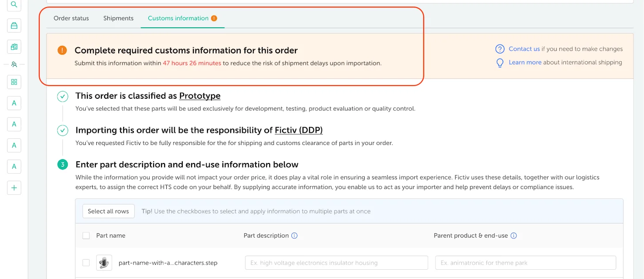Toggle the Part name header checkbox
This screenshot has width=644, height=279.
[x=86, y=236]
